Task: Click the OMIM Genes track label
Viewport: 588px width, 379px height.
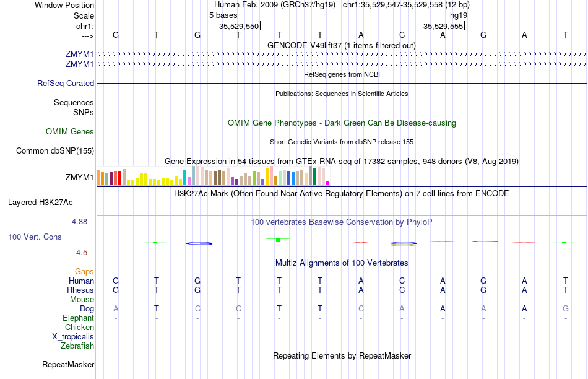Action: click(x=70, y=132)
